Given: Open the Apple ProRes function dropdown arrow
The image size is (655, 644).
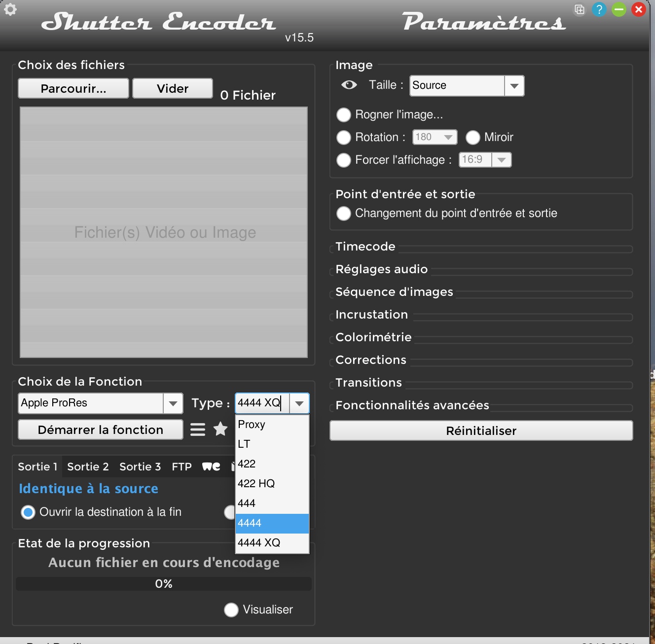Looking at the screenshot, I should click(x=173, y=403).
